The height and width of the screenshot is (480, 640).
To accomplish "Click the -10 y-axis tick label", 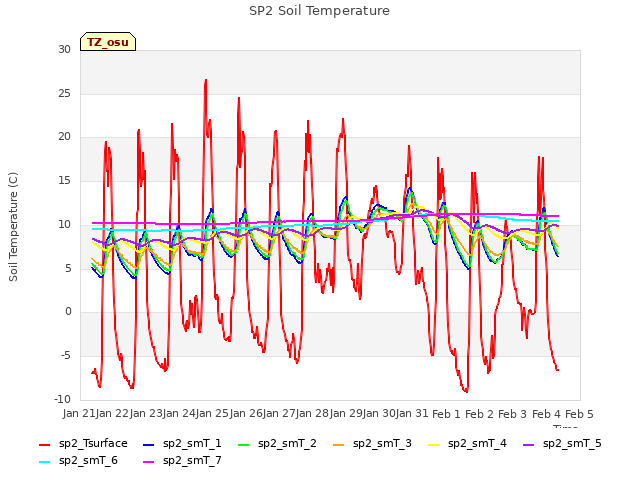I will (x=63, y=399).
